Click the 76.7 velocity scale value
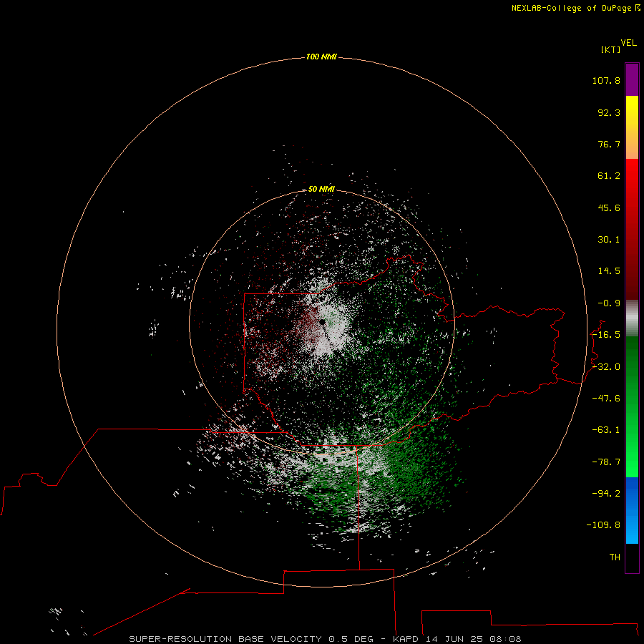The height and width of the screenshot is (644, 644). [609, 144]
